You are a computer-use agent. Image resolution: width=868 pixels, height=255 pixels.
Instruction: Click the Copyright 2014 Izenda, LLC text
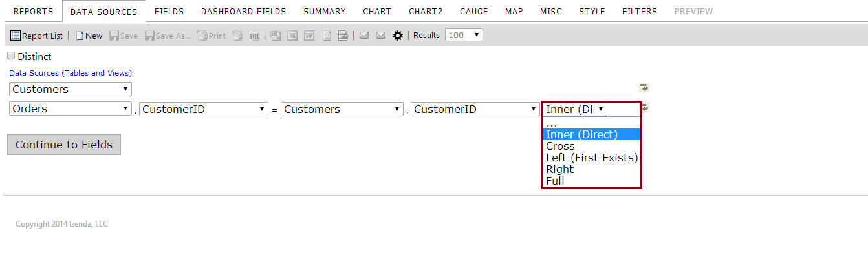(62, 224)
